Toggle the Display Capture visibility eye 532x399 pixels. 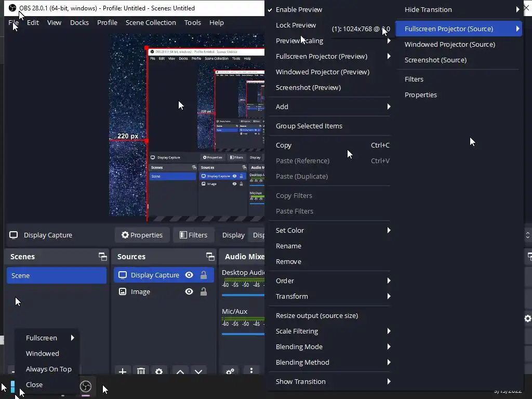[x=189, y=275]
